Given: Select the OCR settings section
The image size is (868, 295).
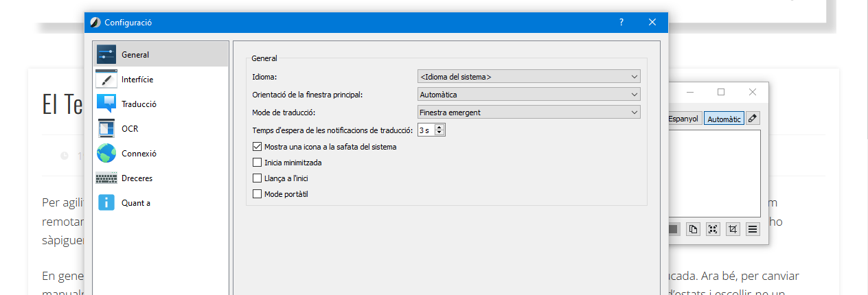Looking at the screenshot, I should point(130,129).
